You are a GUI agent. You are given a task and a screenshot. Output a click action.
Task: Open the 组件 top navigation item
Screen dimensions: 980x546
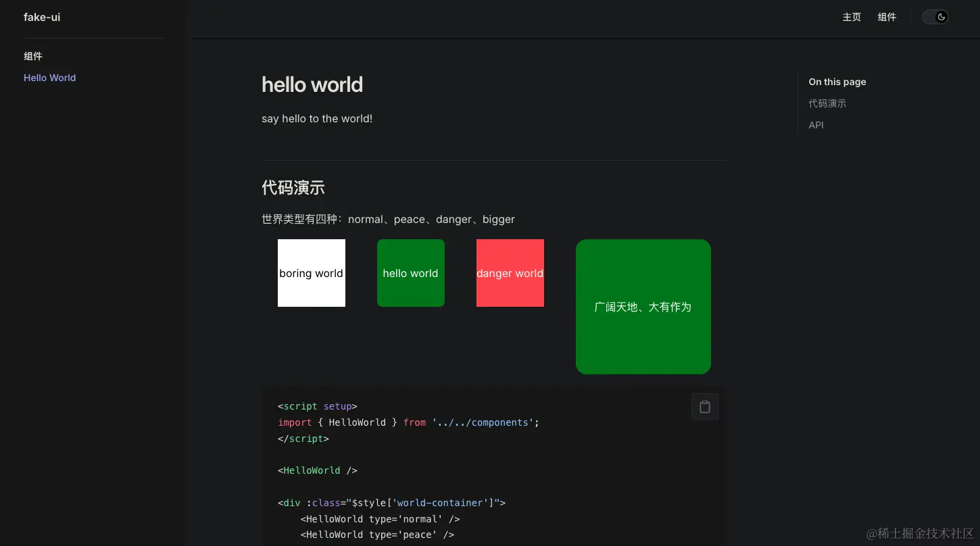tap(887, 17)
